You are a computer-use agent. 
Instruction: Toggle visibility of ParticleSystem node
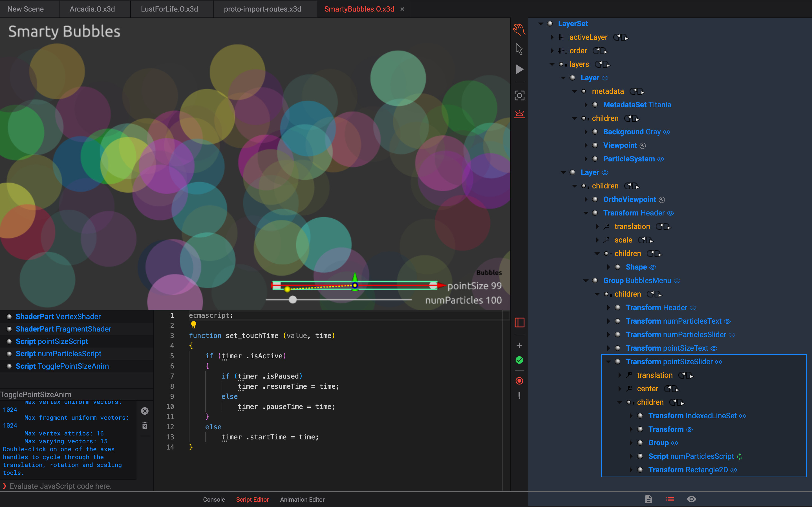660,159
